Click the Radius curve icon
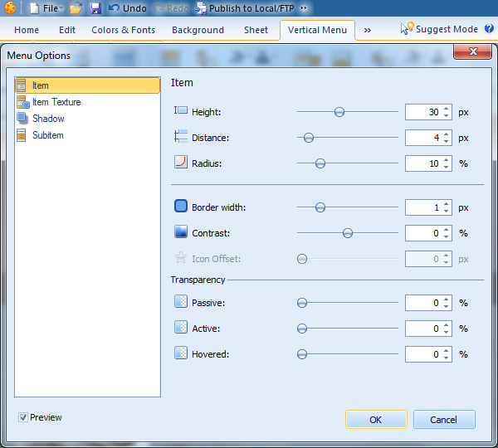The height and width of the screenshot is (448, 498). click(181, 162)
